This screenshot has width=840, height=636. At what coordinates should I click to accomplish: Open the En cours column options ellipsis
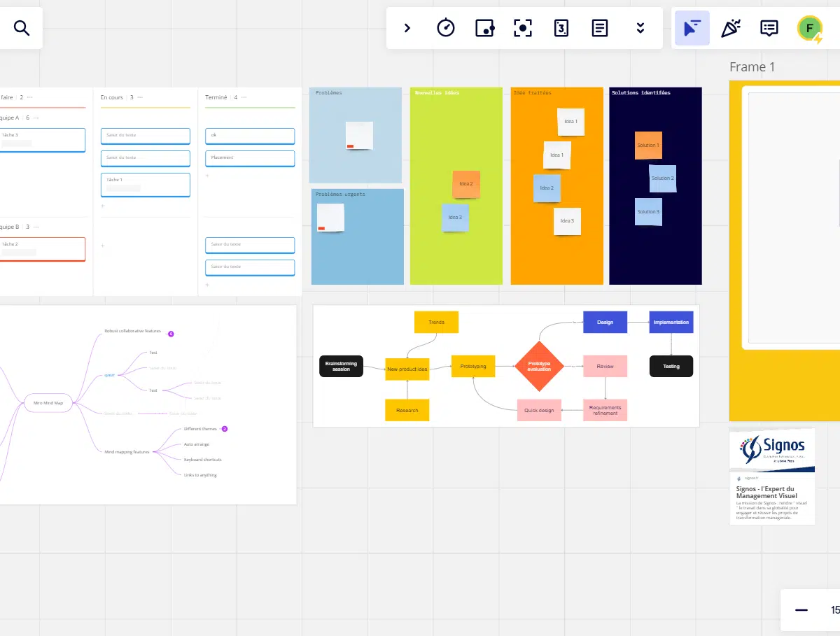tap(140, 97)
